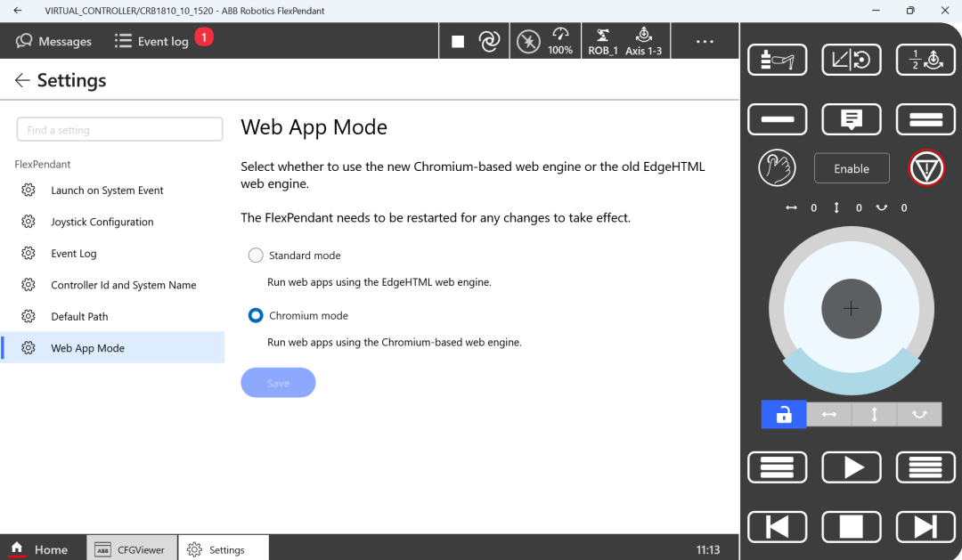The height and width of the screenshot is (560, 962).
Task: Click double-bar programmable key
Action: point(925,119)
